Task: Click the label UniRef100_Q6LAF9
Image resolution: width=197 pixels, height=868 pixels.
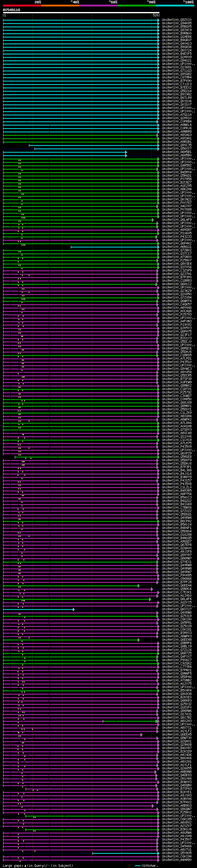Action: (176, 220)
